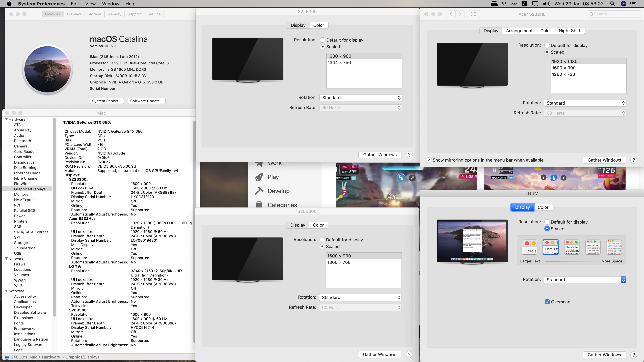Open help in Acer S232HL window
The width and height of the screenshot is (644, 362).
(x=633, y=160)
